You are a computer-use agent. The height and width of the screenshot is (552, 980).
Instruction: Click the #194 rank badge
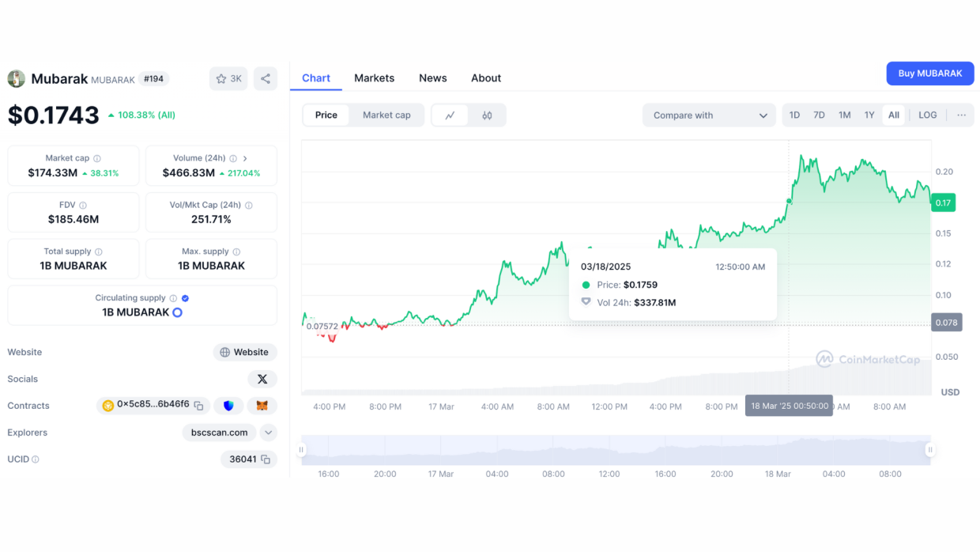pos(154,79)
